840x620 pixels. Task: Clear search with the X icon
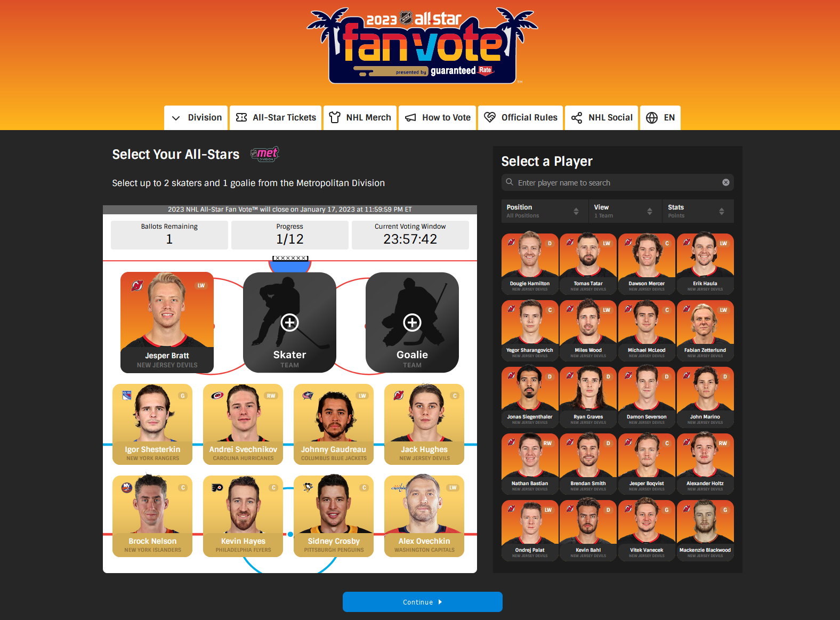[725, 182]
